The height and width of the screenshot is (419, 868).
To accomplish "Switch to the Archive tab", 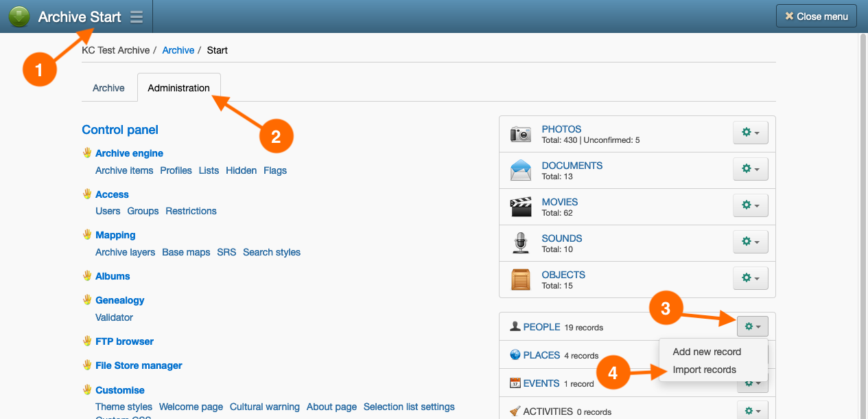I will (108, 88).
